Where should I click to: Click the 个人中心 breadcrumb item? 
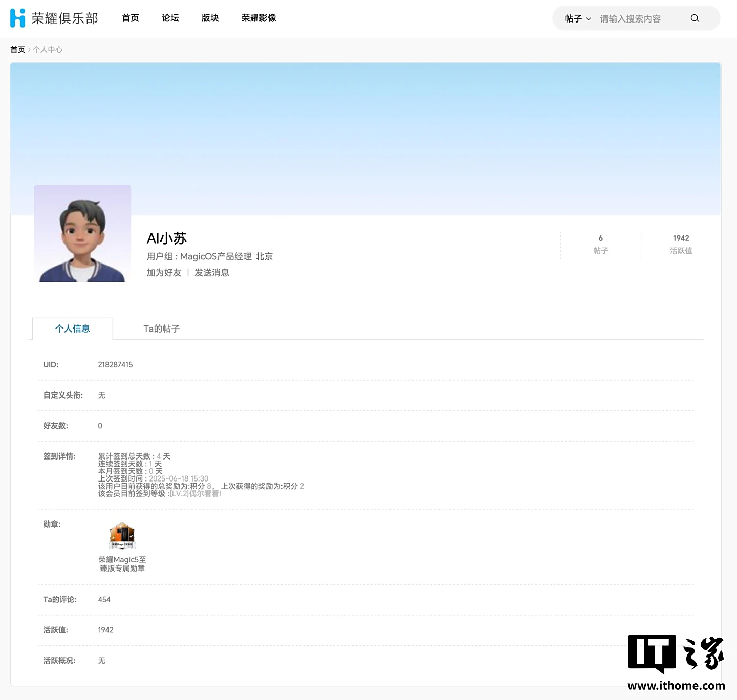[48, 50]
